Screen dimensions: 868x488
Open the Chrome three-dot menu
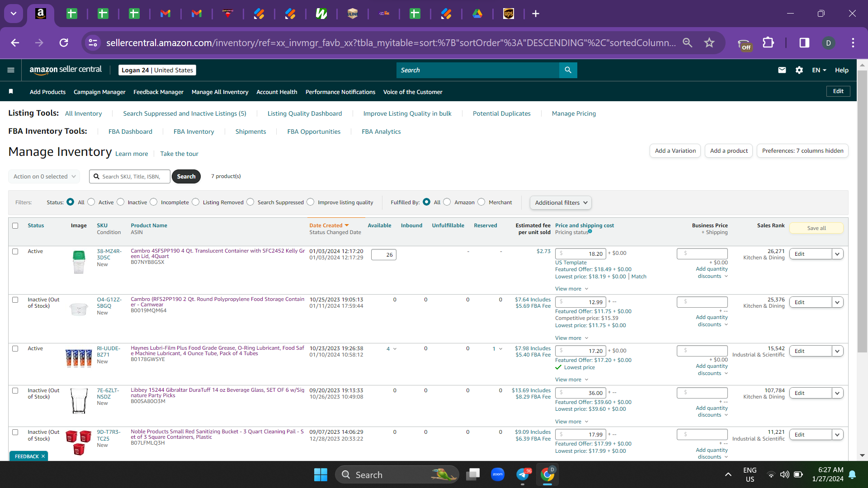tap(853, 42)
